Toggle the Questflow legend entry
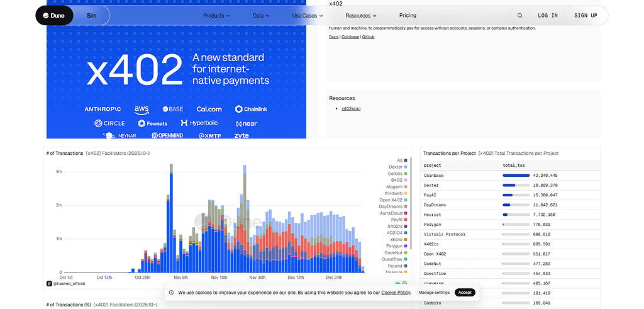This screenshot has height=309, width=644. [x=395, y=259]
